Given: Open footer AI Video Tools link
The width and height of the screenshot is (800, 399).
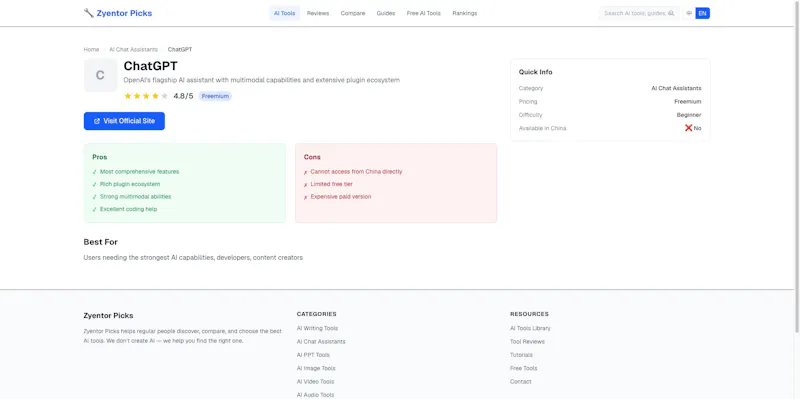Looking at the screenshot, I should pyautogui.click(x=315, y=382).
